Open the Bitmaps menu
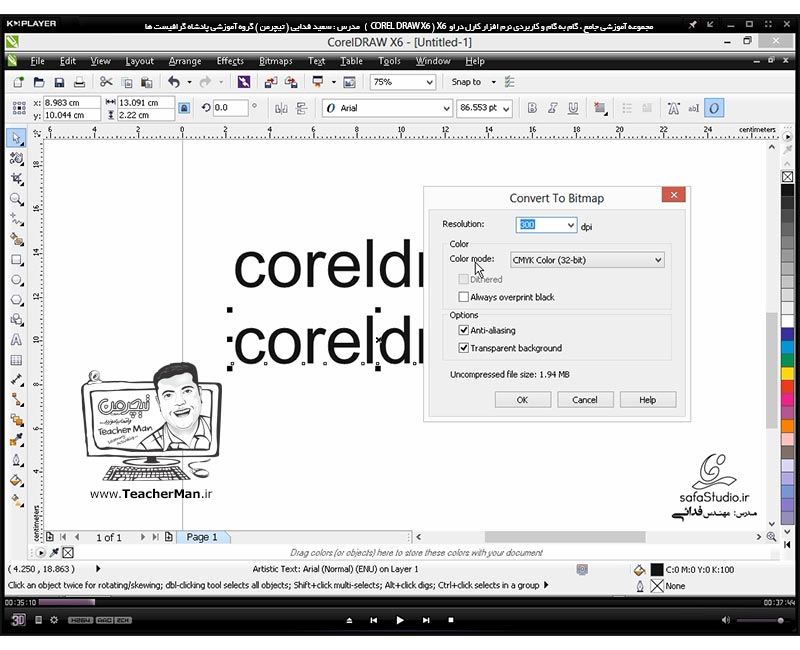 [276, 61]
